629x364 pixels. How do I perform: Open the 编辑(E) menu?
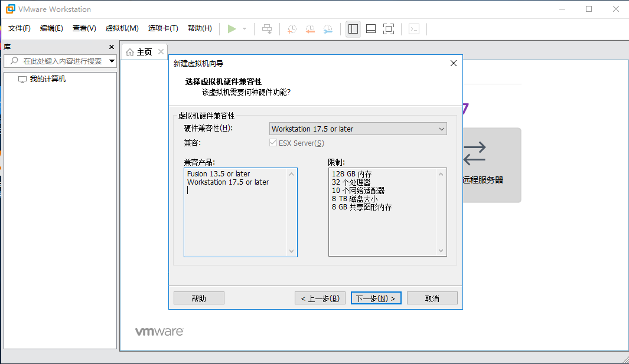coord(51,28)
